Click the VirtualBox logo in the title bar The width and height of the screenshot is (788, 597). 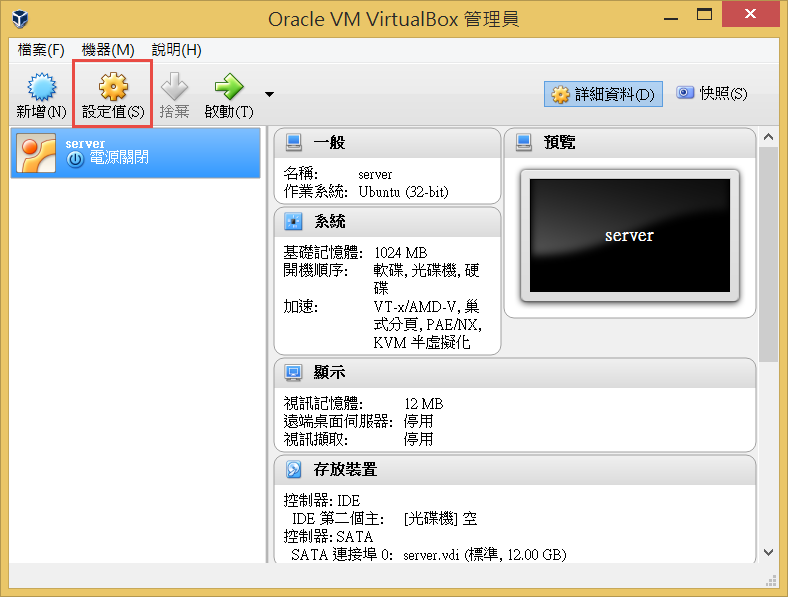[x=20, y=20]
